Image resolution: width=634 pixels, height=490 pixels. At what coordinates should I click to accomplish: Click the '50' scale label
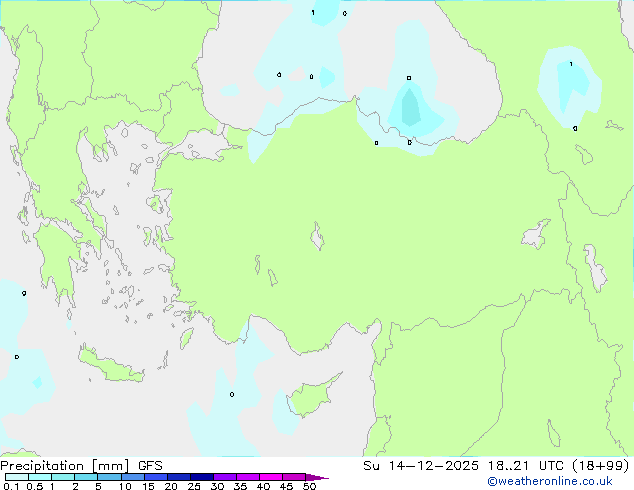pyautogui.click(x=309, y=486)
